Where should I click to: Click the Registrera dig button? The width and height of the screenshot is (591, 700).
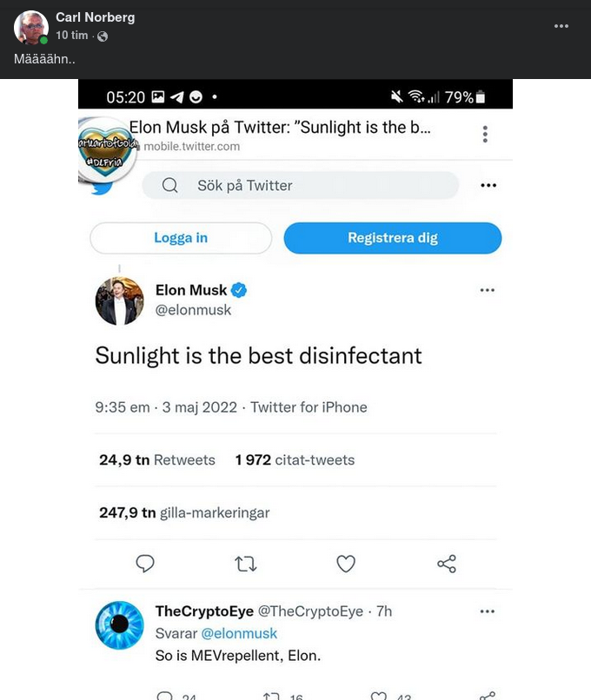coord(392,237)
